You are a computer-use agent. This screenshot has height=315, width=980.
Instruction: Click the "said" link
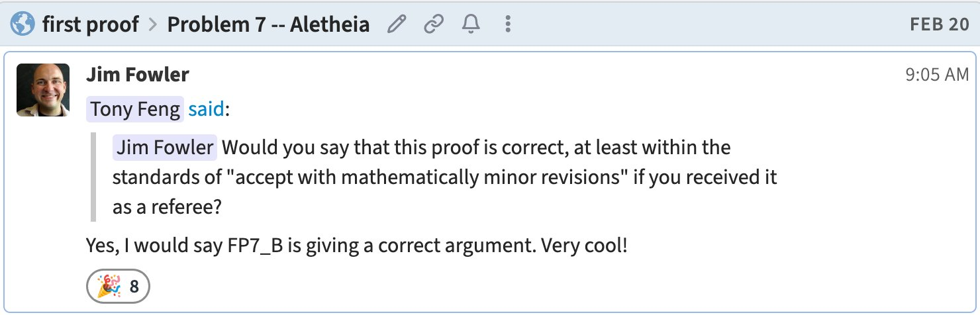coord(206,109)
